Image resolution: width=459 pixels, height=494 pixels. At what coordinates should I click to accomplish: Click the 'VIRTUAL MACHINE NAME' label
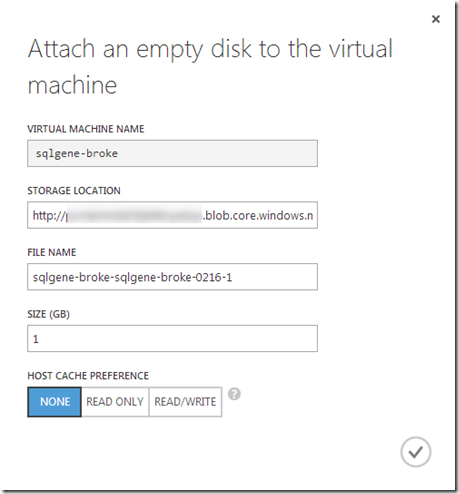[86, 129]
